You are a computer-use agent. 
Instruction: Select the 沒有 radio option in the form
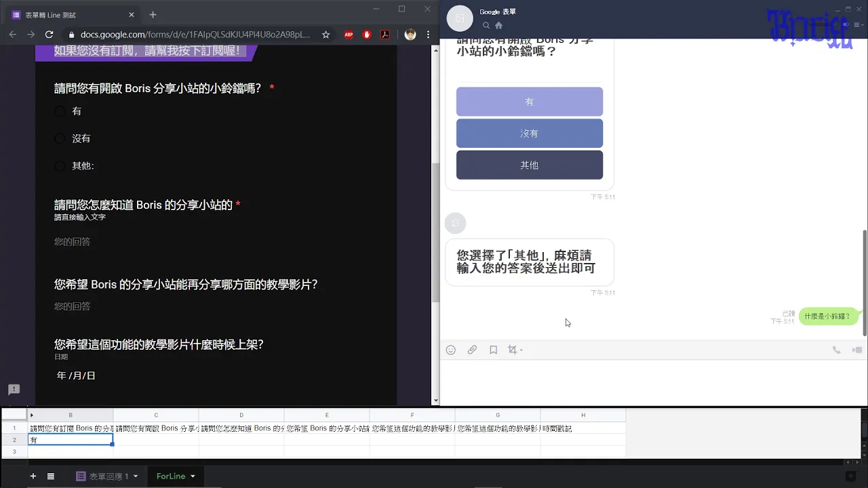pos(60,138)
